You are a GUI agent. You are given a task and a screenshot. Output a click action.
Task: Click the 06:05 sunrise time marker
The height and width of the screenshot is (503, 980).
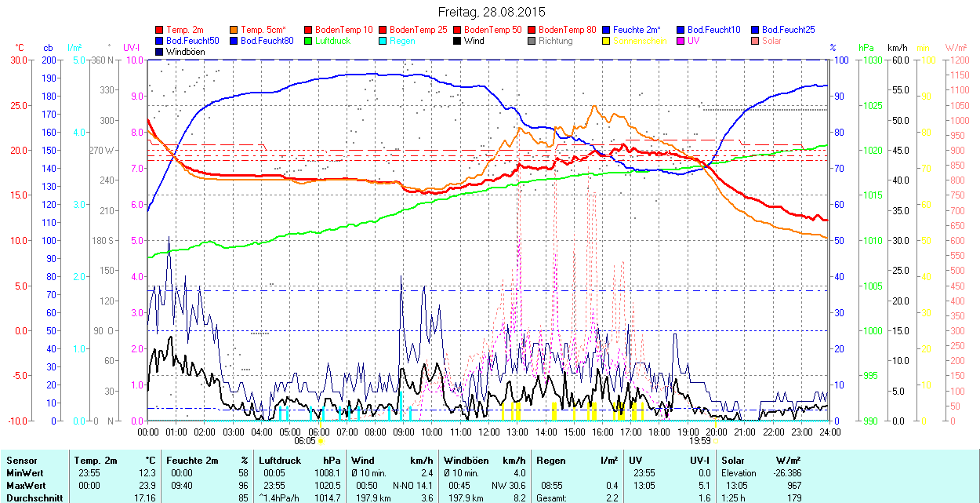coord(305,441)
